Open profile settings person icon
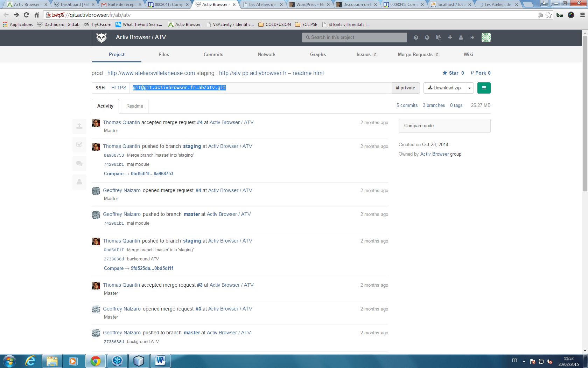588x368 pixels. pyautogui.click(x=461, y=38)
